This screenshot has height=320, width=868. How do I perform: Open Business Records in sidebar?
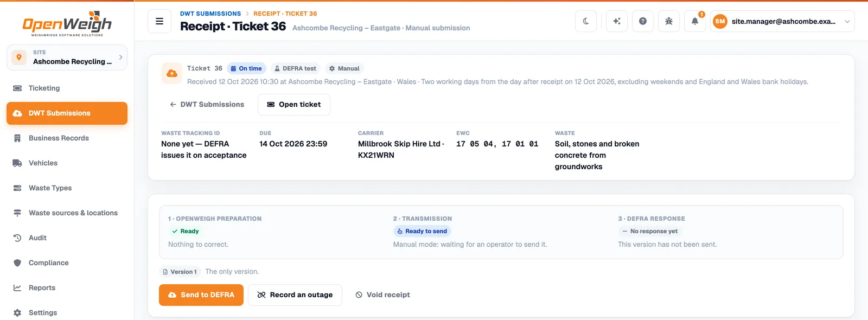point(67,138)
